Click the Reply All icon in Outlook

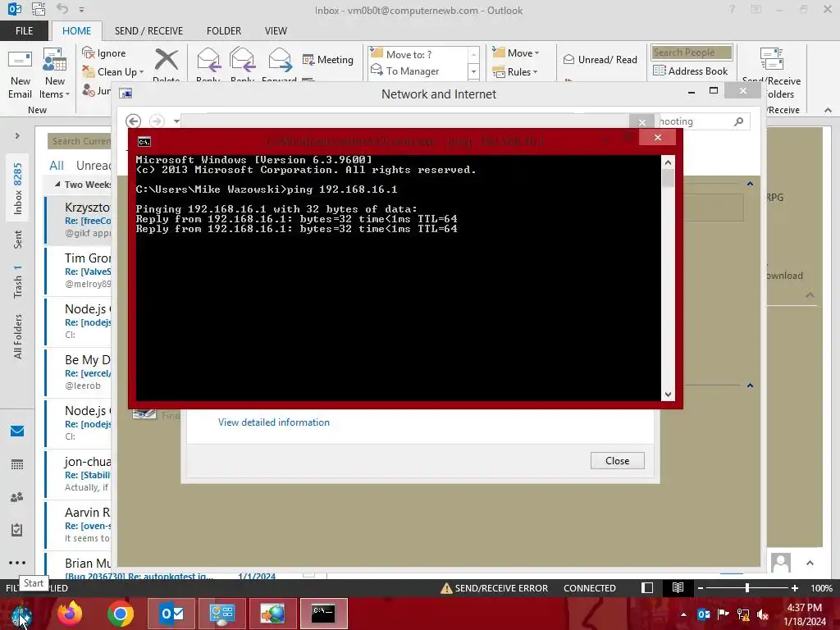(242, 59)
